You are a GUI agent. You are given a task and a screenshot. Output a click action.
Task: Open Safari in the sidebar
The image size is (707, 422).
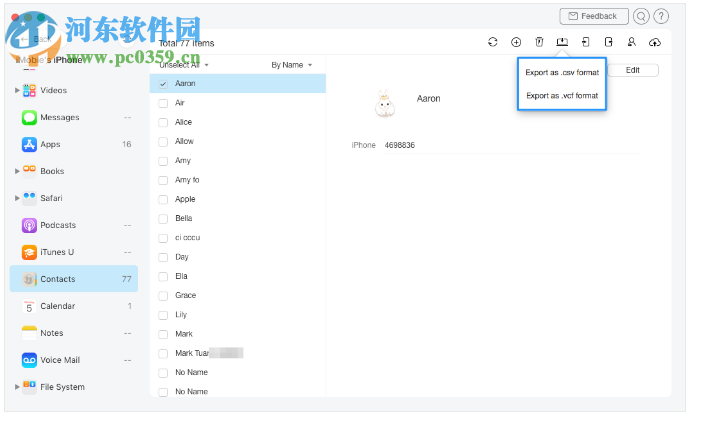73,198
